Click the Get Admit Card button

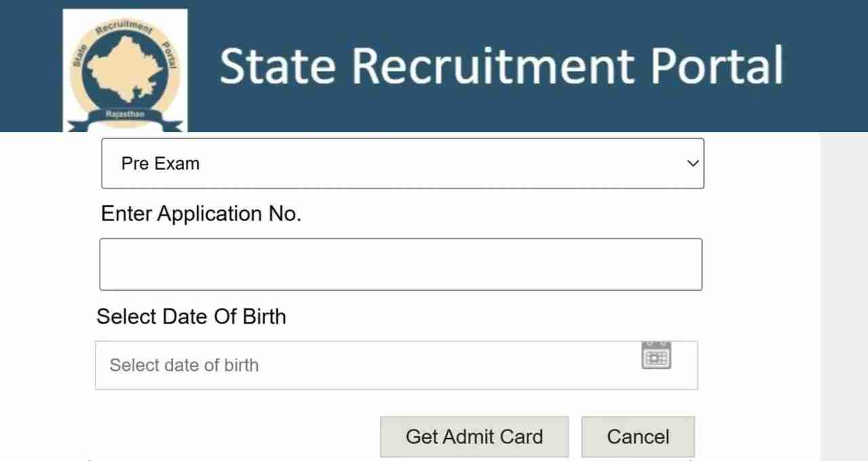pos(474,437)
